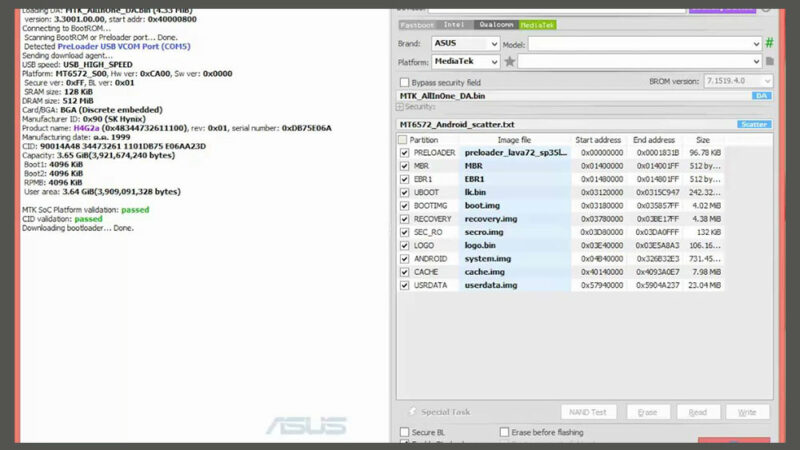Select the userdata.img image file cell
The width and height of the screenshot is (800, 450).
click(515, 285)
